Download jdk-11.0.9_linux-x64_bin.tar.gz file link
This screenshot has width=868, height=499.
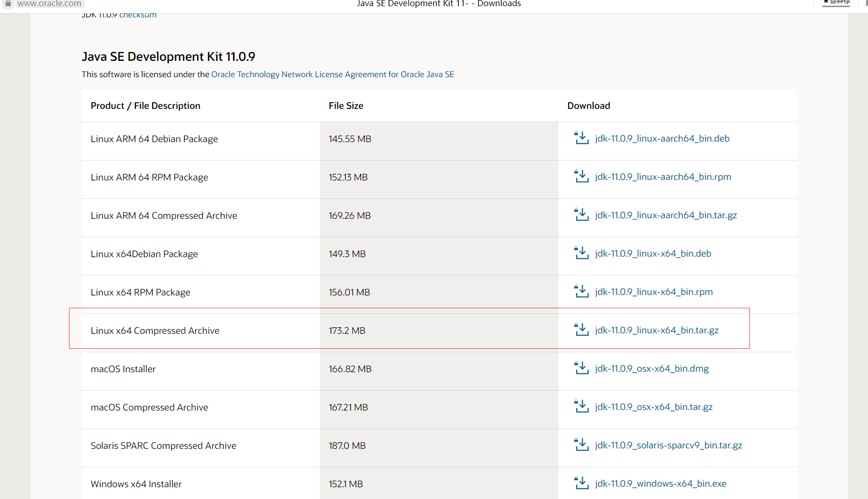(x=657, y=330)
